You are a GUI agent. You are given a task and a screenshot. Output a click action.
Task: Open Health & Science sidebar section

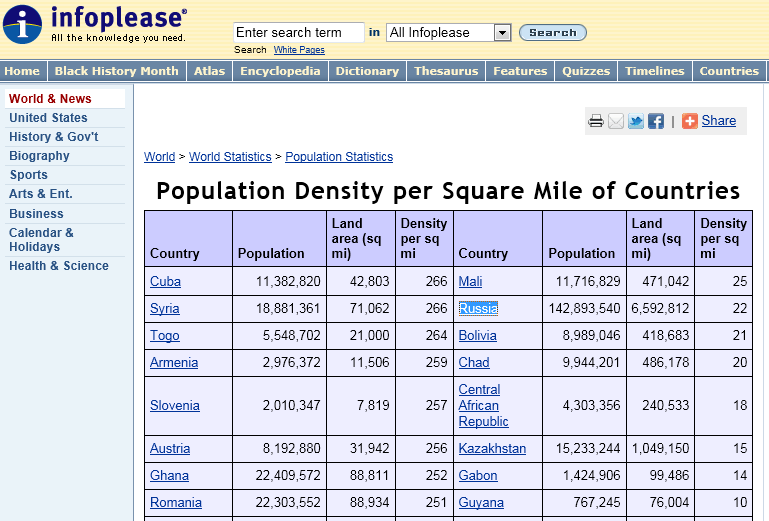coord(59,266)
